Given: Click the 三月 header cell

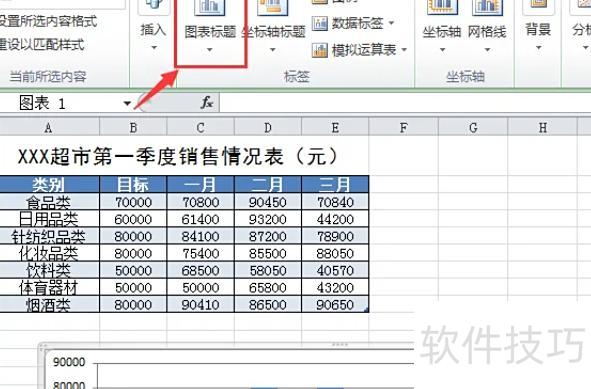Looking at the screenshot, I should (335, 185).
